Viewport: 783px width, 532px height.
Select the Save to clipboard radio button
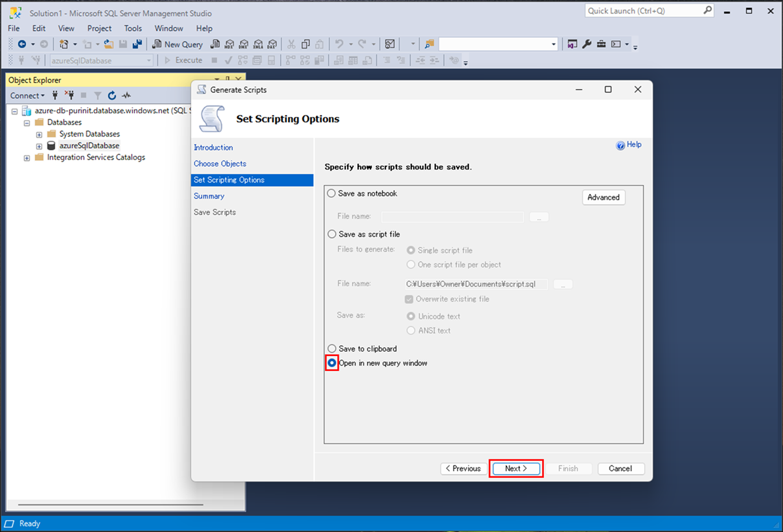coord(332,349)
